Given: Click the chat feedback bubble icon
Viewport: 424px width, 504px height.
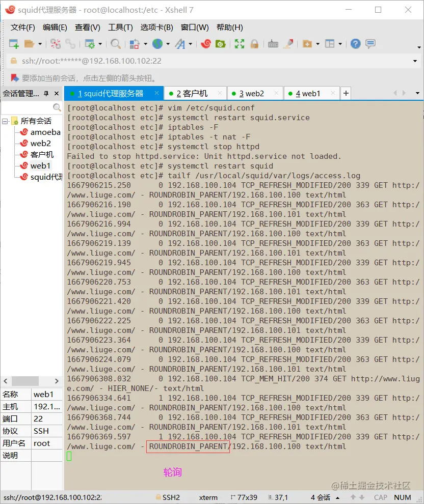Looking at the screenshot, I should 370,44.
